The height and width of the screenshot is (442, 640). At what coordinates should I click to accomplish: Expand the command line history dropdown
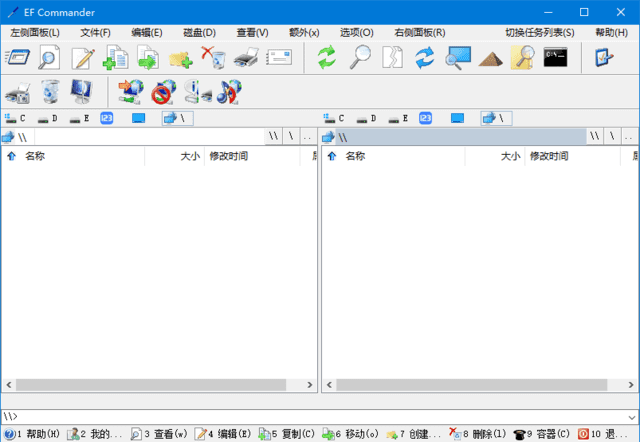tap(632, 417)
